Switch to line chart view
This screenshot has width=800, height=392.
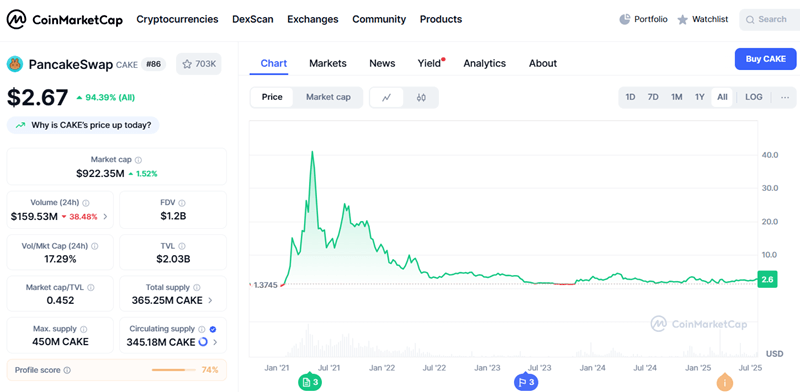pos(386,97)
